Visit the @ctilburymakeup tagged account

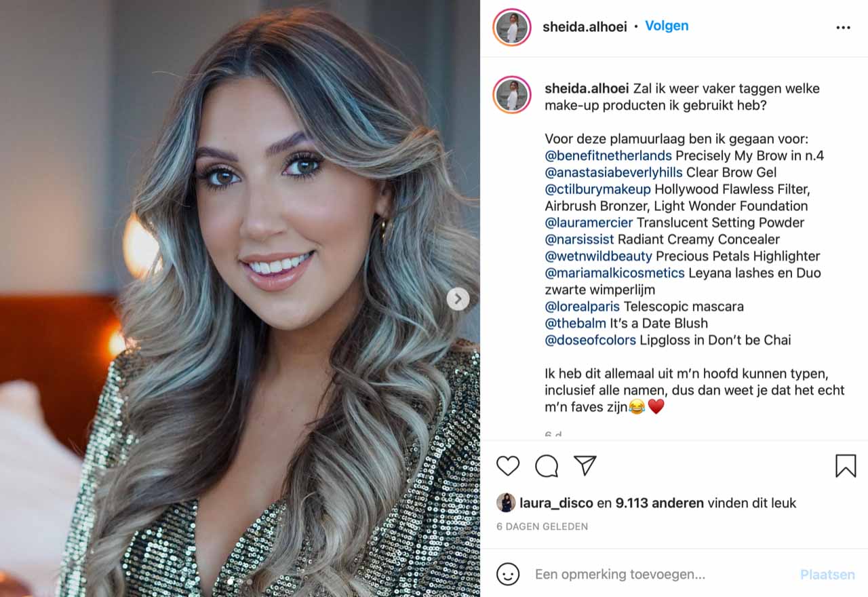(x=597, y=189)
